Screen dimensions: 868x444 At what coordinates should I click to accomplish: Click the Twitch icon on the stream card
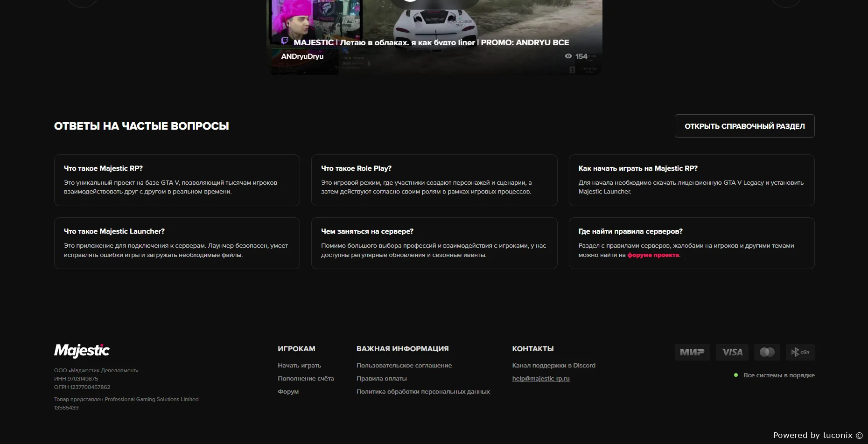point(285,41)
